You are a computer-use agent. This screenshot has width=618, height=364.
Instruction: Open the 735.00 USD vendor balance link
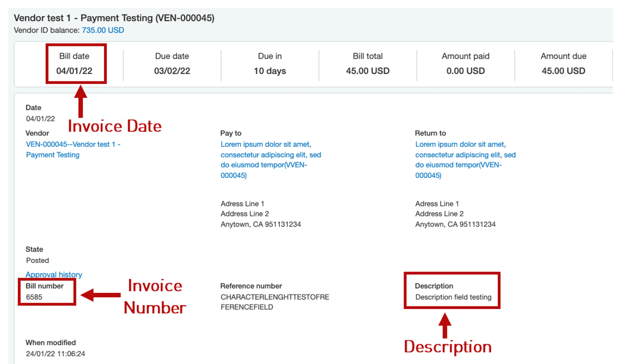tap(103, 30)
